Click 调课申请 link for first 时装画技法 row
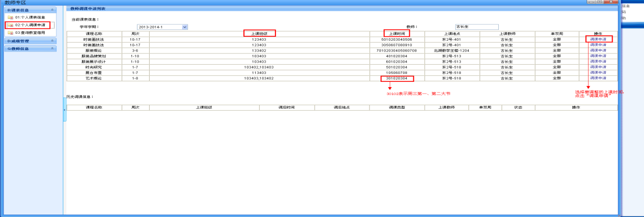Screen dimensions: 644x217 pos(598,39)
